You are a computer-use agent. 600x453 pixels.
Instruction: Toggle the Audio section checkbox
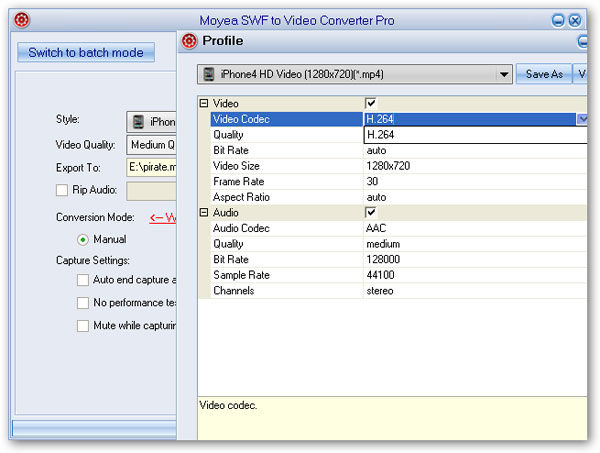coord(371,212)
